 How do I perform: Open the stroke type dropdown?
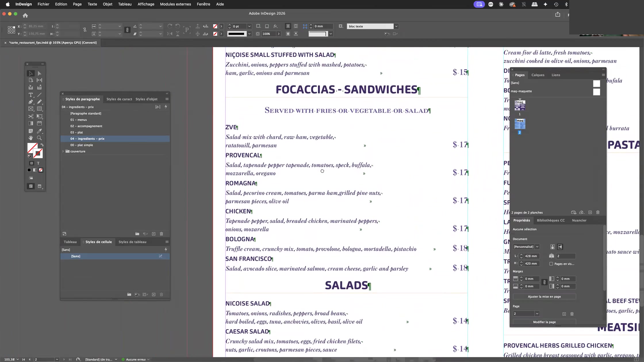tap(249, 34)
